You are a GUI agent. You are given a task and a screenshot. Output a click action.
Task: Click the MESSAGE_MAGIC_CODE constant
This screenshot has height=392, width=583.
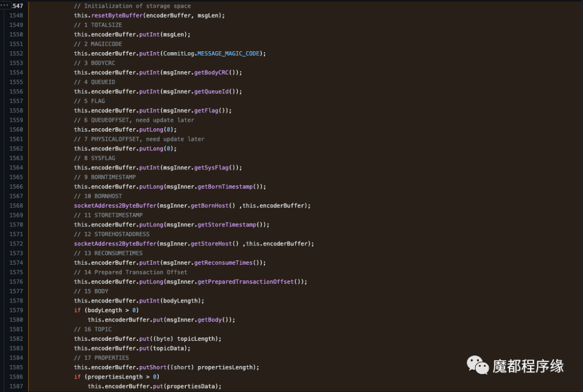228,53
